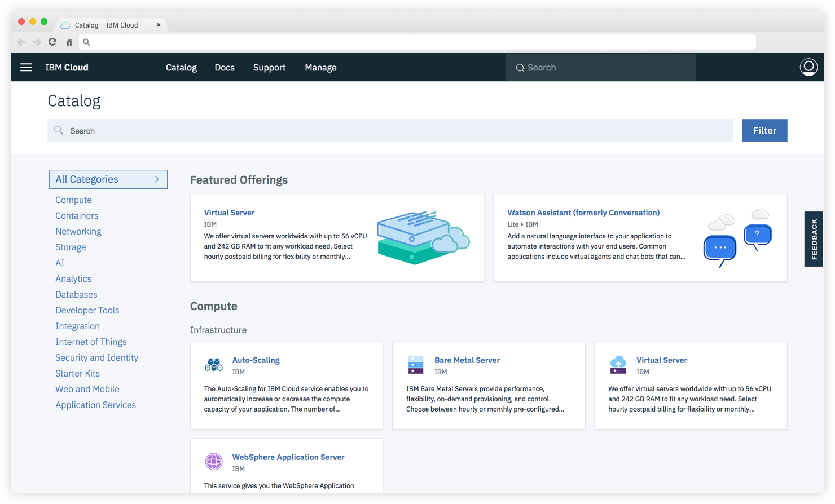Open the Catalog menu item
This screenshot has width=835, height=504.
pyautogui.click(x=181, y=68)
